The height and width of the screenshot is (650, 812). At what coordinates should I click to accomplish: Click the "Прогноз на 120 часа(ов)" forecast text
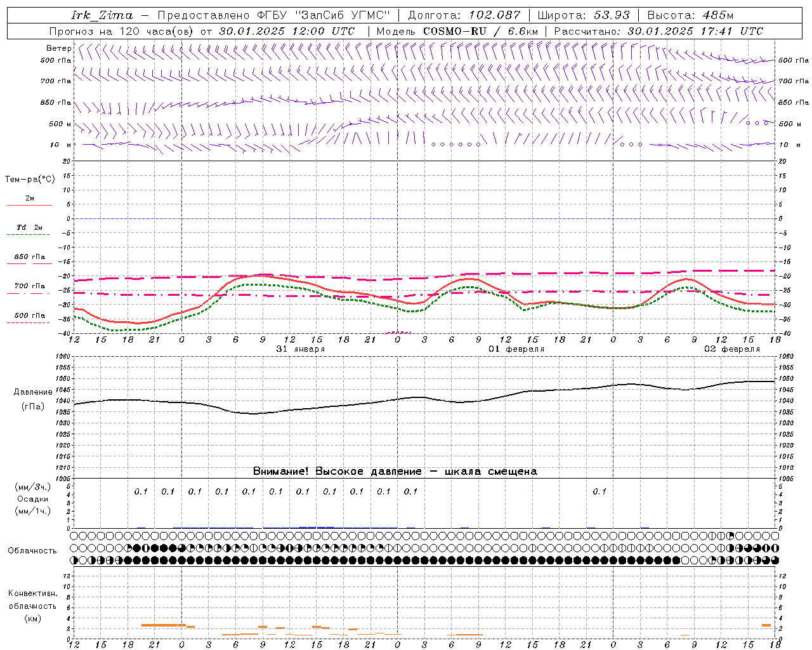pyautogui.click(x=122, y=31)
